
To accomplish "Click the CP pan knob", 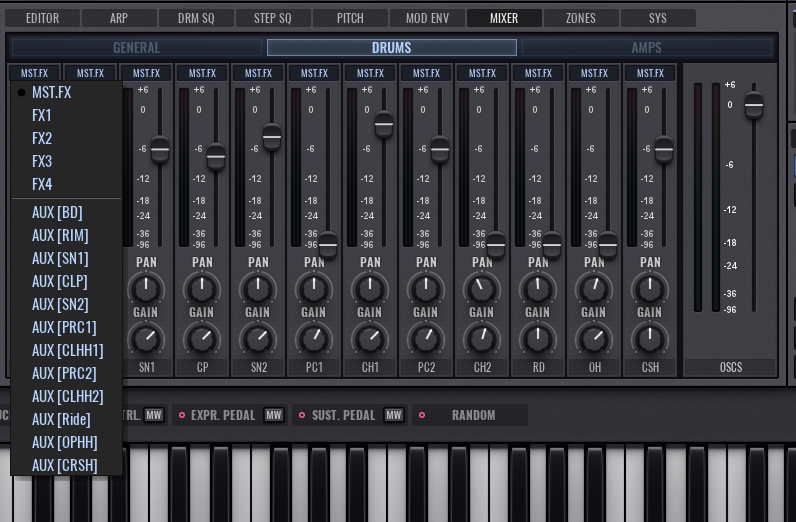I will tap(202, 288).
